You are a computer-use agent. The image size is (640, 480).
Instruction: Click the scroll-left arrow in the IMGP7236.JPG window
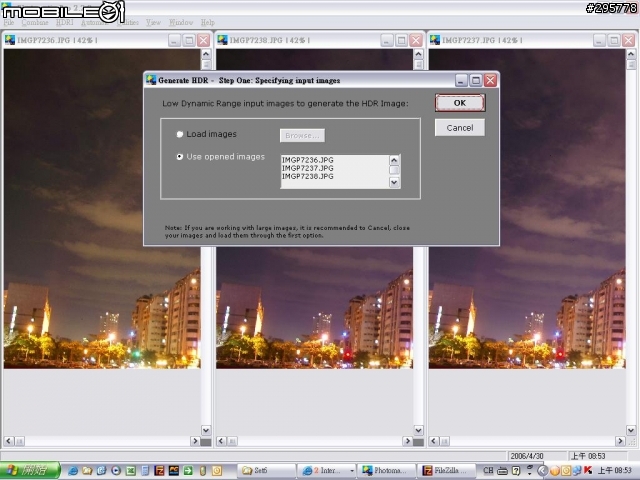[x=9, y=441]
